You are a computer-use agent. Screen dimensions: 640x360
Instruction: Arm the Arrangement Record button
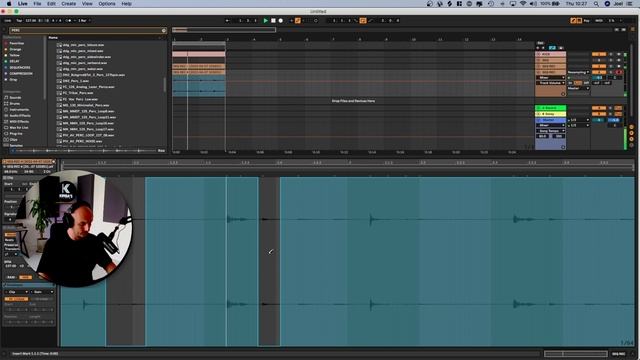(280, 20)
